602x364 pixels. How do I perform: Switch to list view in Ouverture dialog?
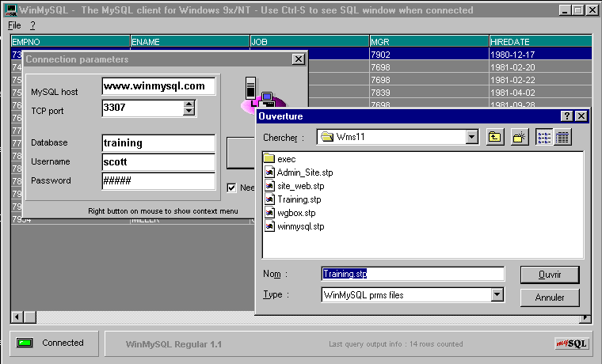[x=544, y=137]
